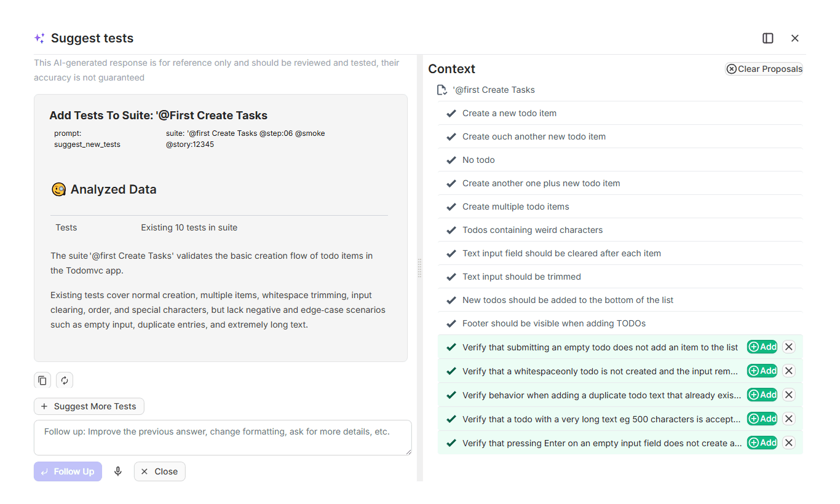Image resolution: width=840 pixels, height=504 pixels.
Task: Select 'Text input field should be cleared' test
Action: pos(620,253)
